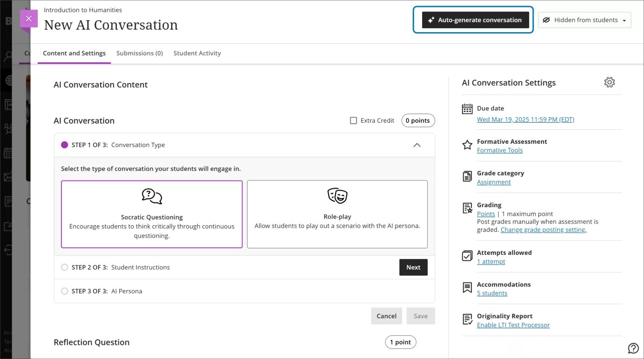Open the Hidden from students dropdown
644x359 pixels.
point(584,20)
